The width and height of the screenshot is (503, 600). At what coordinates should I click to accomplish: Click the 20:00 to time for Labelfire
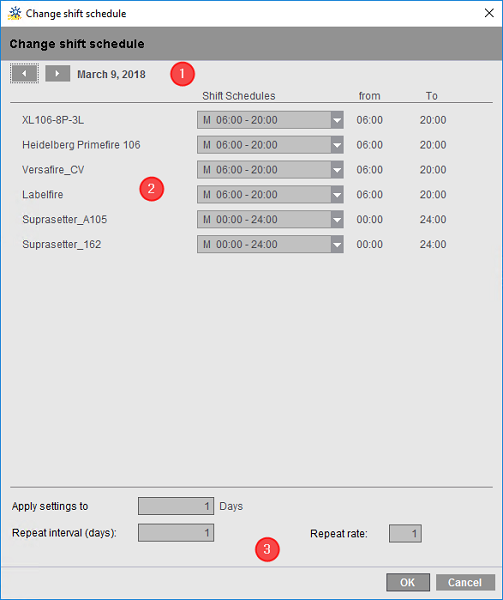pos(433,195)
